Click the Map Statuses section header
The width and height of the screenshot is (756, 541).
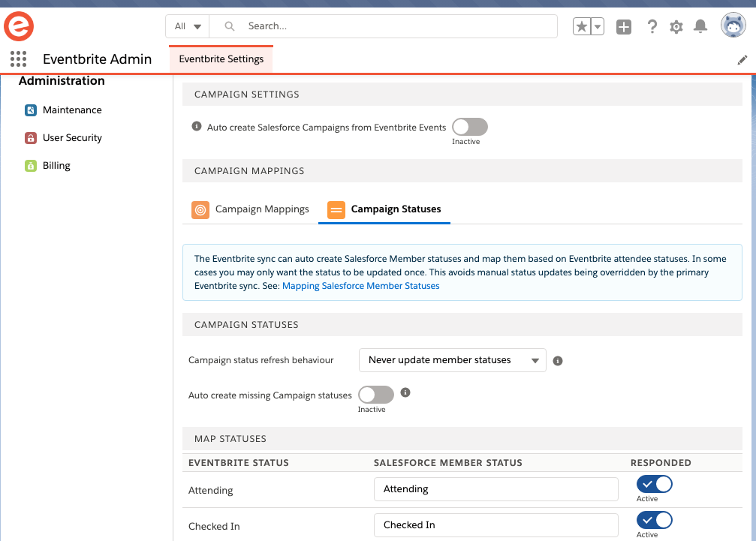point(462,439)
